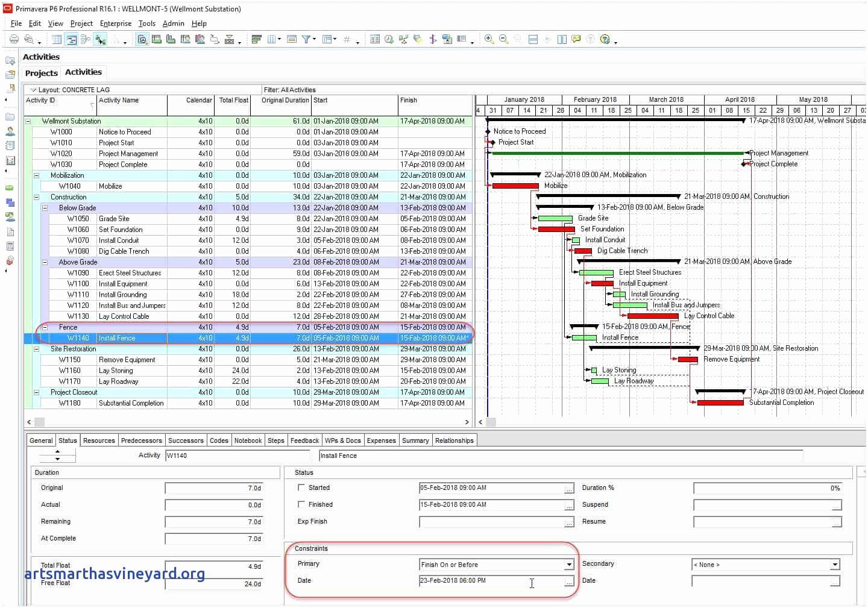Zoom out the Gantt timescale

coord(504,40)
